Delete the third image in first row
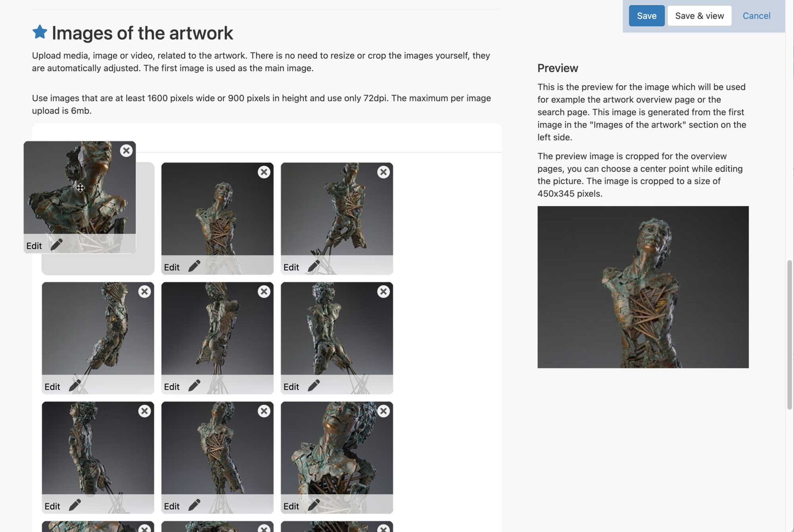The height and width of the screenshot is (532, 794). pos(383,172)
